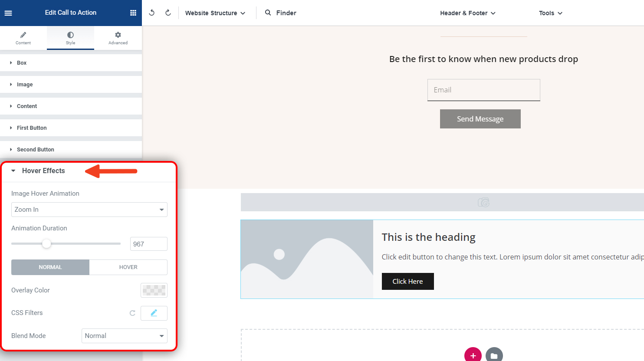Click the 'Overlay Color' label
The height and width of the screenshot is (361, 644).
point(30,290)
